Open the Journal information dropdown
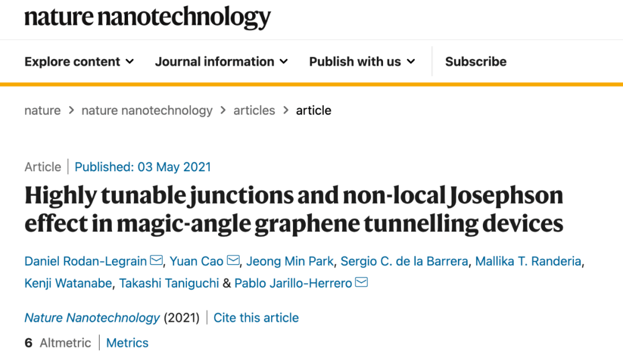Viewport: 623px width, 364px height. [x=222, y=62]
